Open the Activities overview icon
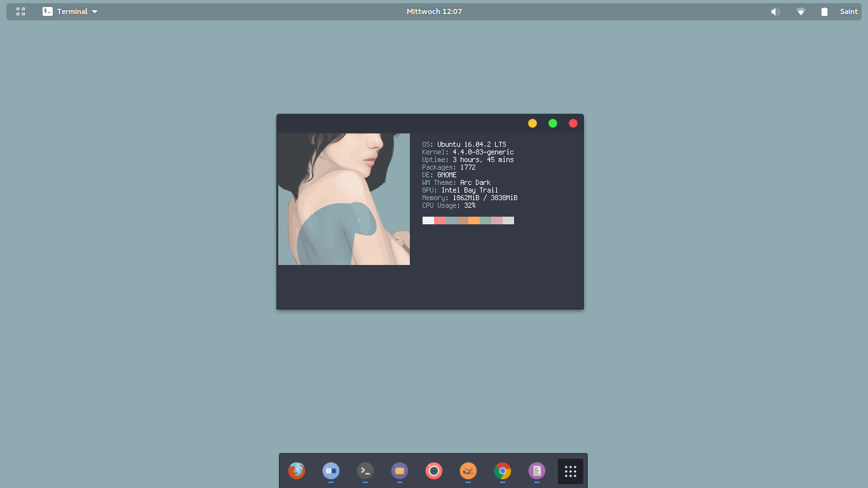The image size is (868, 488). tap(20, 11)
